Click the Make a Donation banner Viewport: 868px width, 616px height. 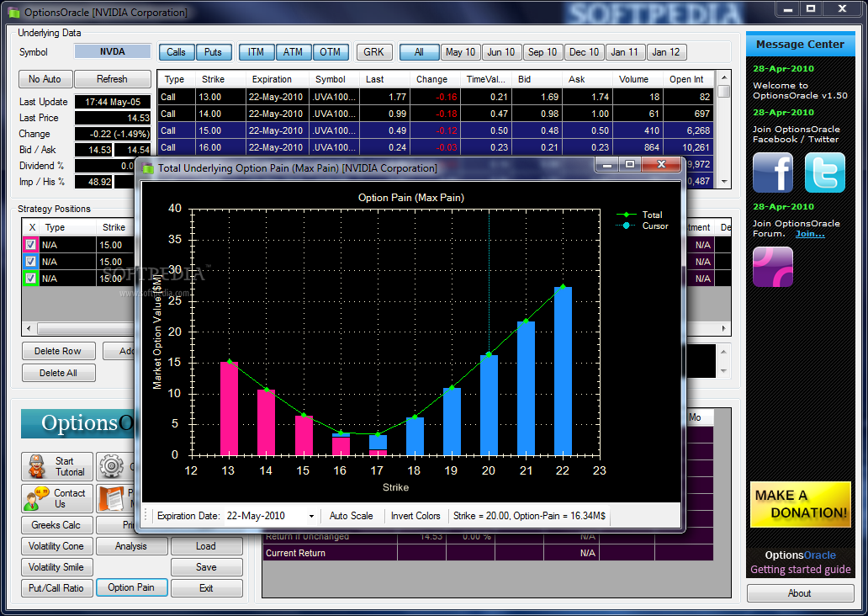point(801,505)
